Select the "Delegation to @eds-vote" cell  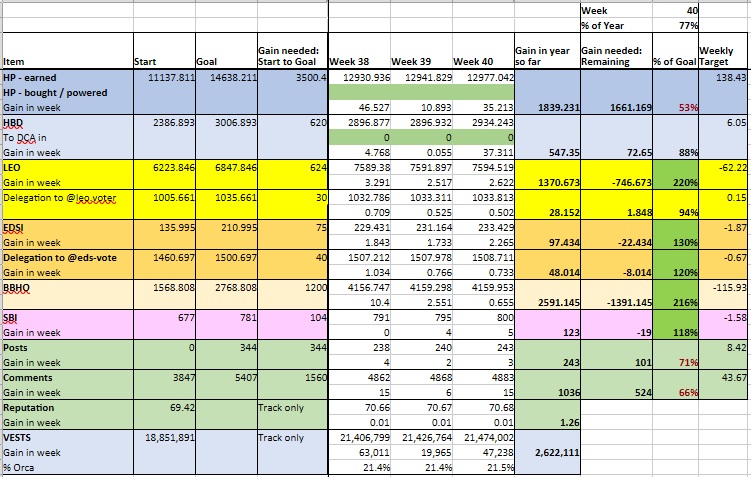[x=66, y=257]
